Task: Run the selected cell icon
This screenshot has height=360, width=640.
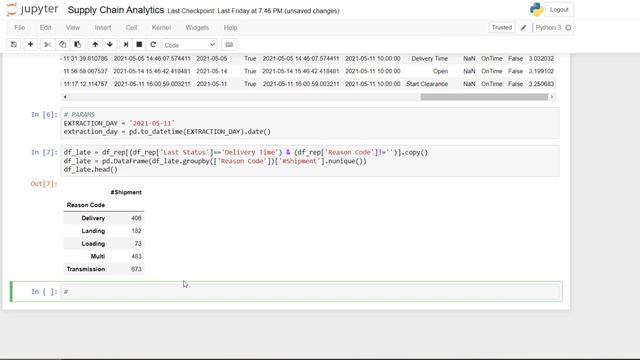Action: coord(126,44)
